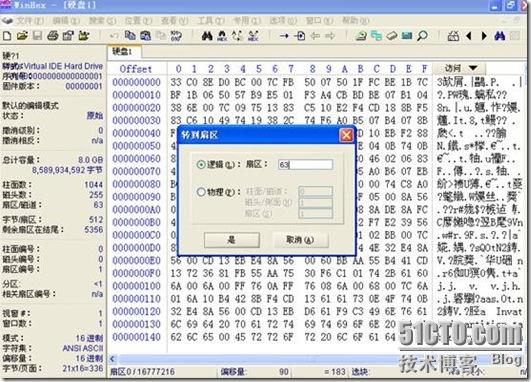Image resolution: width=531 pixels, height=382 pixels.
Task: Click the black right triangle icon
Action: [484, 36]
